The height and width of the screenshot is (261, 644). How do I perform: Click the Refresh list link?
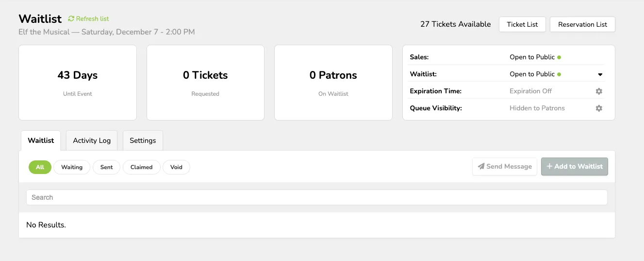coord(92,19)
